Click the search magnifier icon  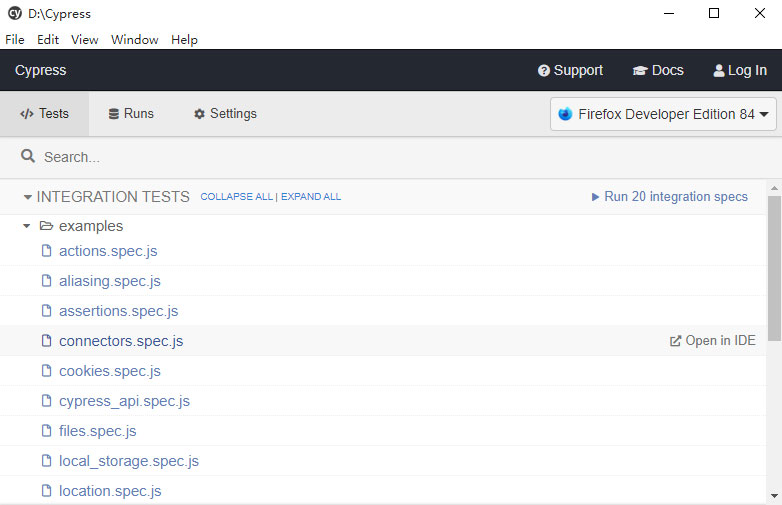[x=28, y=157]
